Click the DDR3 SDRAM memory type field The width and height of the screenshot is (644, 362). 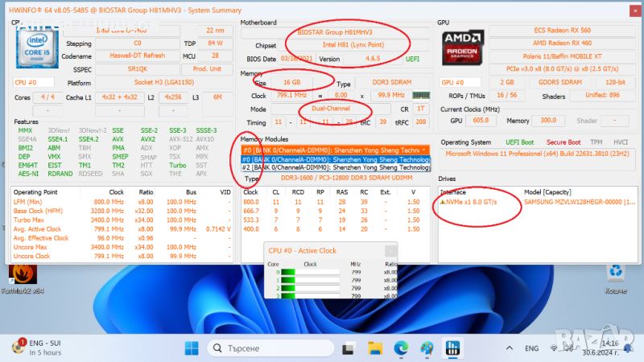tap(392, 83)
